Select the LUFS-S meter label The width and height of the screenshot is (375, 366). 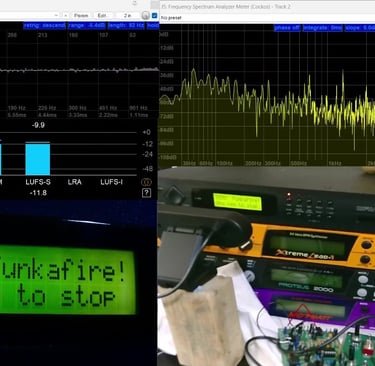coord(38,182)
